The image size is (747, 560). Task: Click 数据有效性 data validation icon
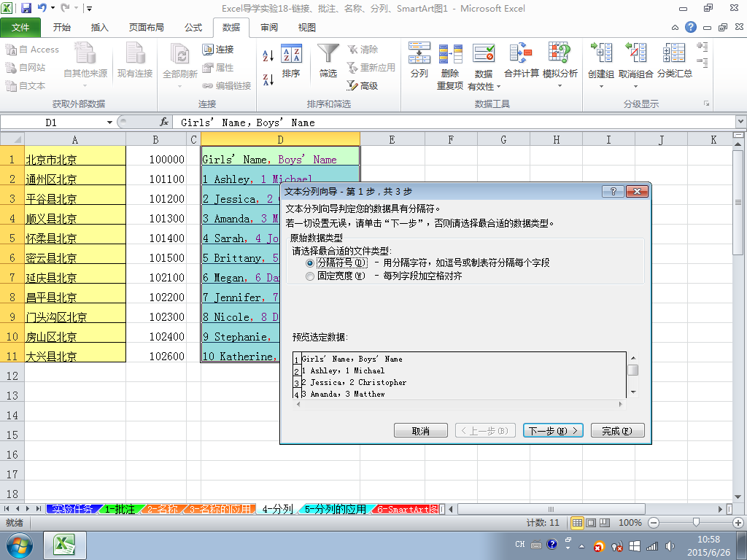484,53
